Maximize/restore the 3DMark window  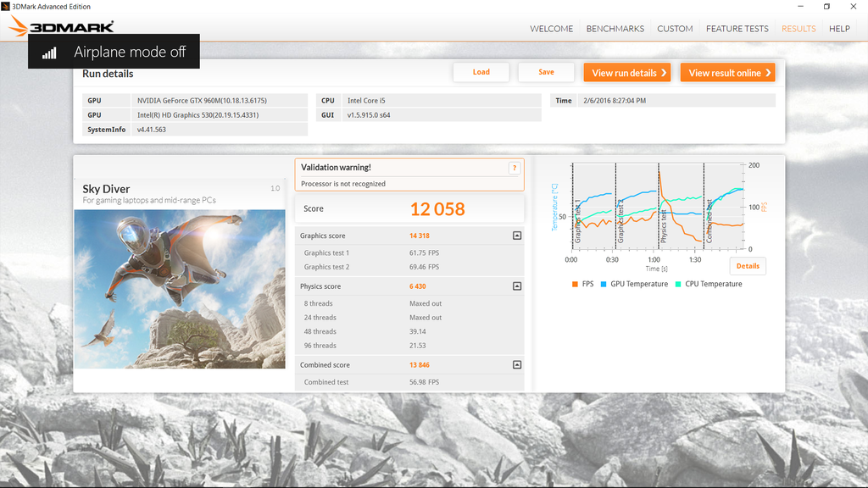tap(826, 7)
